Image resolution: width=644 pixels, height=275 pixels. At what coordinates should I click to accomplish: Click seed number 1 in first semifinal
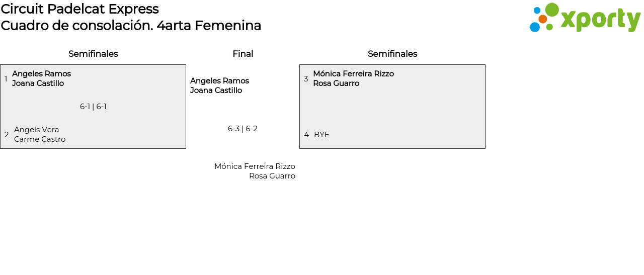[x=6, y=79]
